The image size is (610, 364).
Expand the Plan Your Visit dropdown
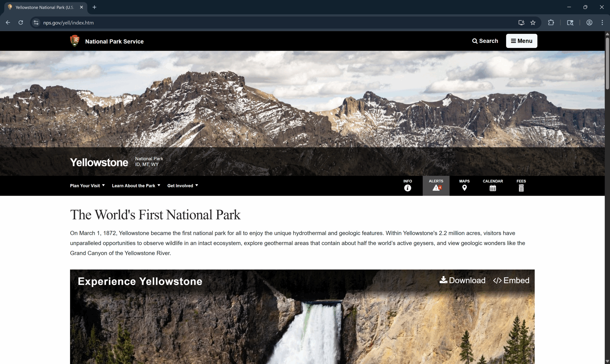coord(87,186)
